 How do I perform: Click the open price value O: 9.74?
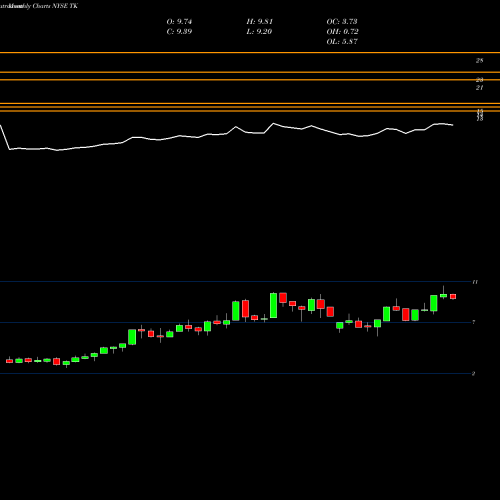coord(179,22)
